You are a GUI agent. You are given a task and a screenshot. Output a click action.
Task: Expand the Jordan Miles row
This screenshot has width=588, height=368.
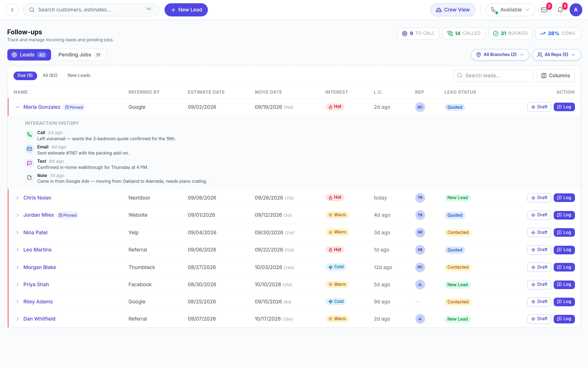(x=18, y=215)
